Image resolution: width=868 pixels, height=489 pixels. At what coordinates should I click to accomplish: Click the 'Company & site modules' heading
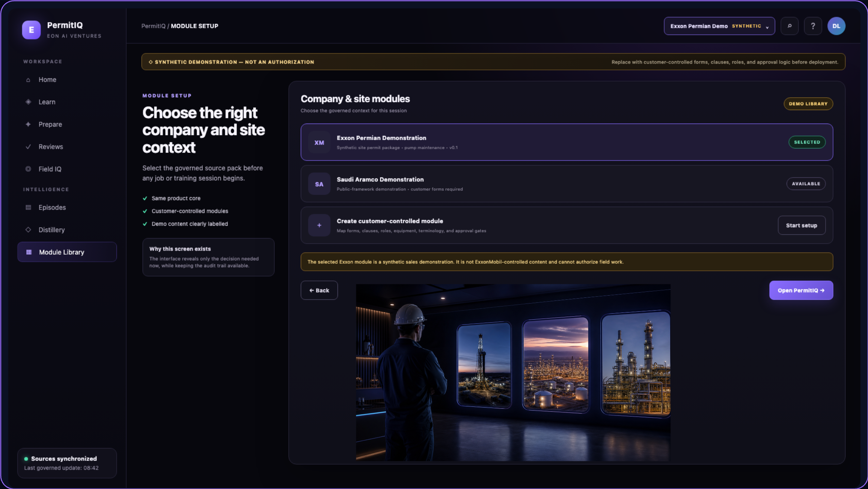click(x=355, y=99)
